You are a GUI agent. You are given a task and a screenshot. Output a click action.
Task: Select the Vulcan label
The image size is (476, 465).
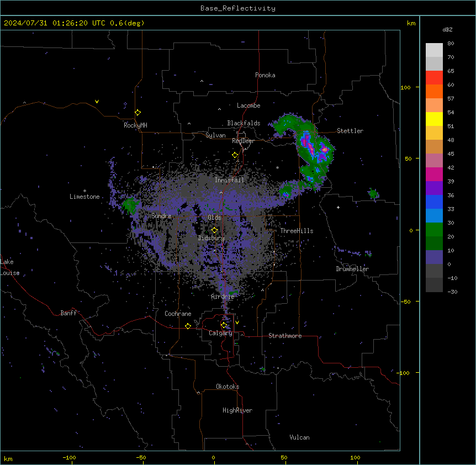click(299, 437)
